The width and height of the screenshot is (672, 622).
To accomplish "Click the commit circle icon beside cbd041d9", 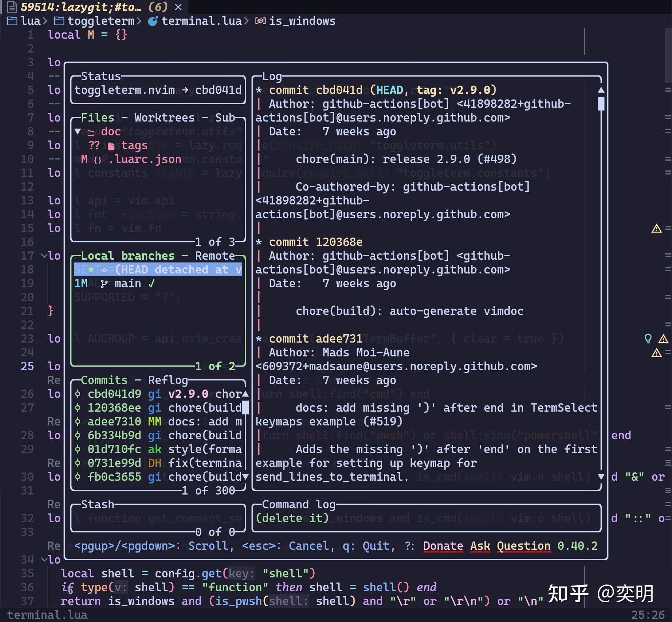I will pos(77,393).
